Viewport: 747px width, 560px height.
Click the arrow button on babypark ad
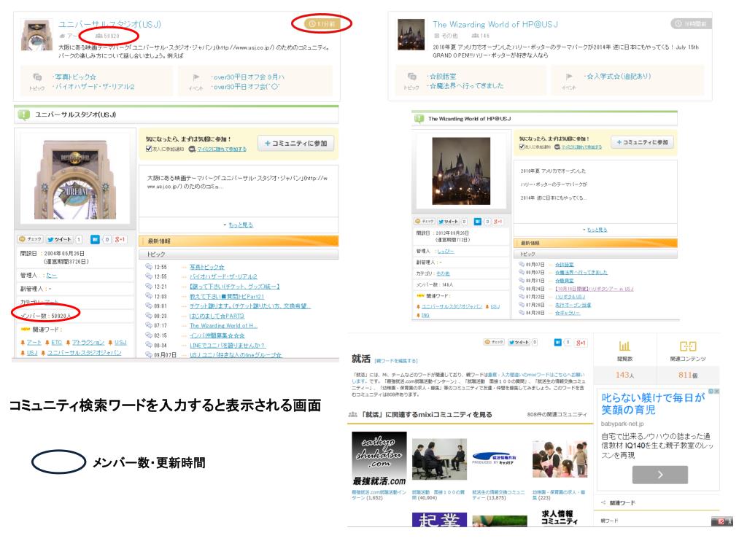[x=659, y=475]
